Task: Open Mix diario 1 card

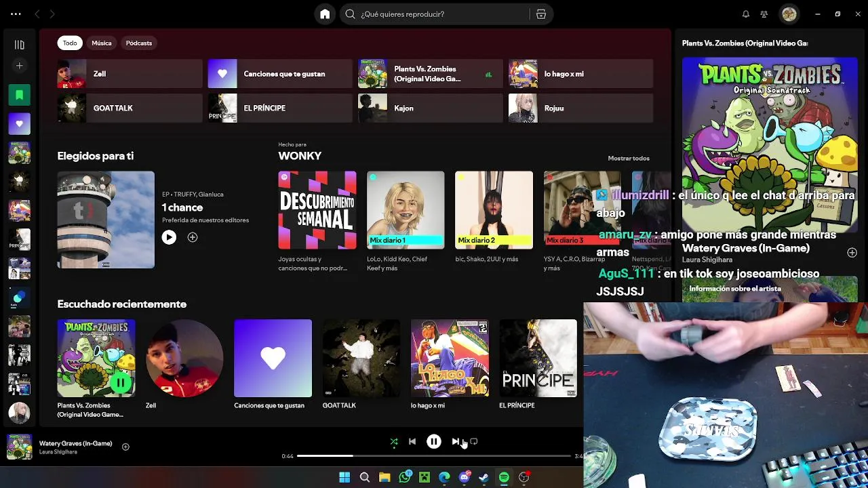Action: (x=406, y=221)
